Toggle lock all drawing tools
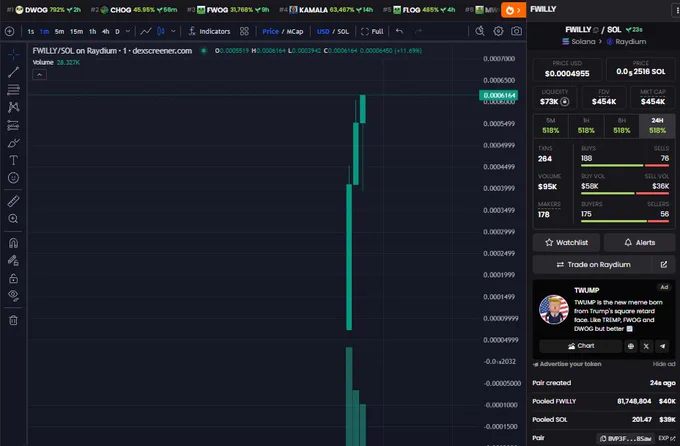Screen dimensions: 680x446 13,278
